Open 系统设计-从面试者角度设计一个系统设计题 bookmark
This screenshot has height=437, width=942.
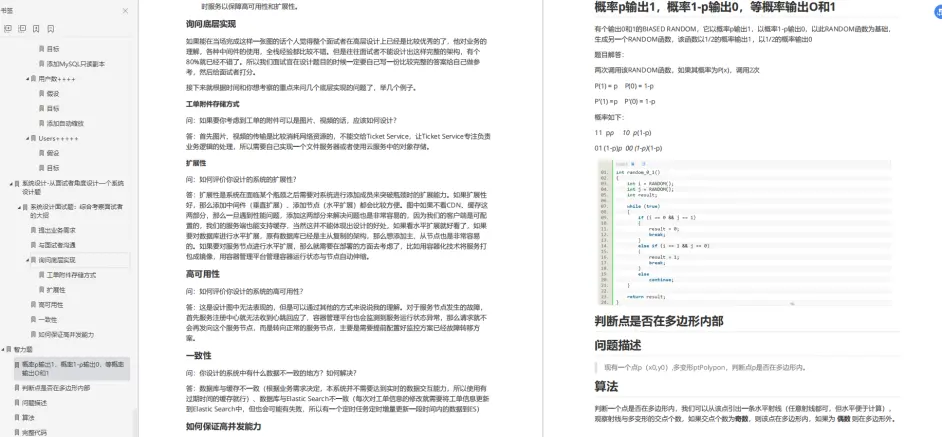73,188
